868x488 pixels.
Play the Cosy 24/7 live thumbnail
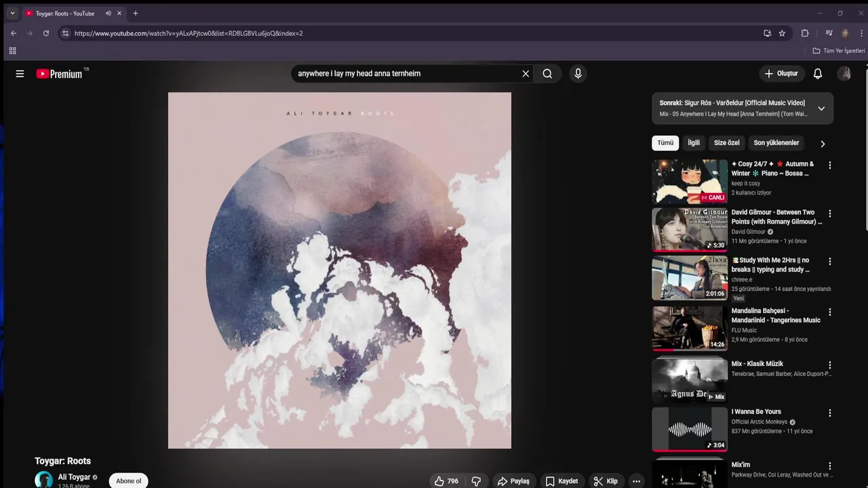(x=690, y=181)
